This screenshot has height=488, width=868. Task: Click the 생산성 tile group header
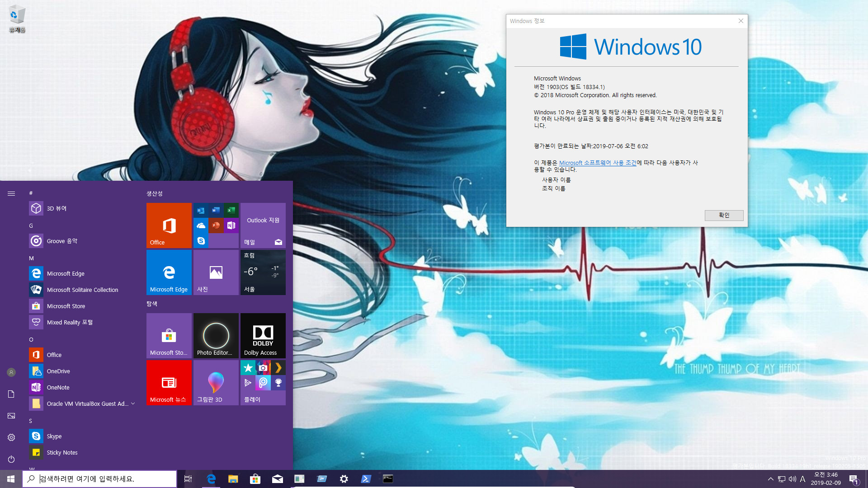[155, 193]
